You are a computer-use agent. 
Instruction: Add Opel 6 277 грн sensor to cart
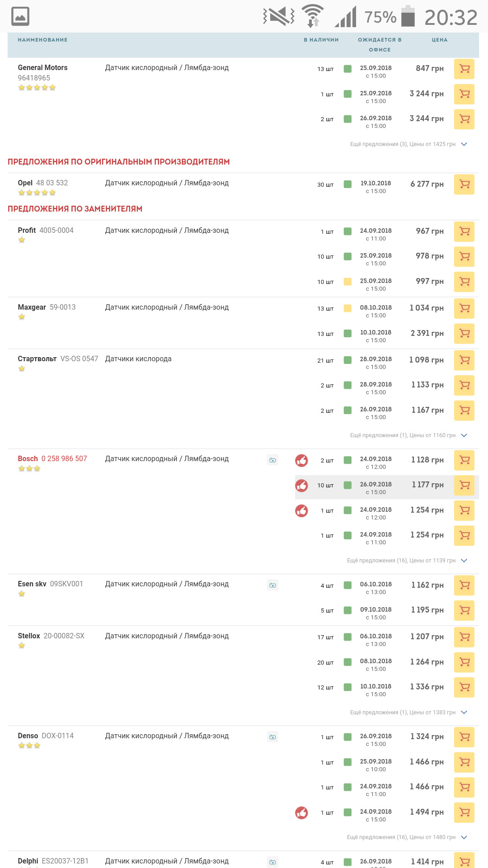[x=464, y=184]
